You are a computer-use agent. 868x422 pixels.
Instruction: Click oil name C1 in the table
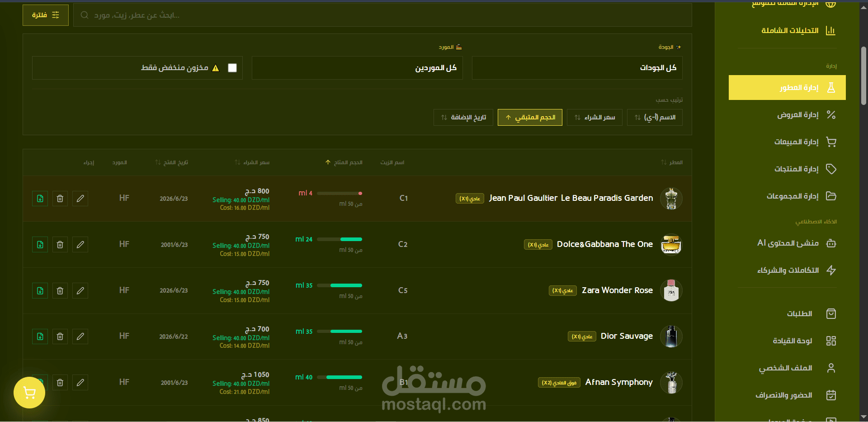(404, 198)
